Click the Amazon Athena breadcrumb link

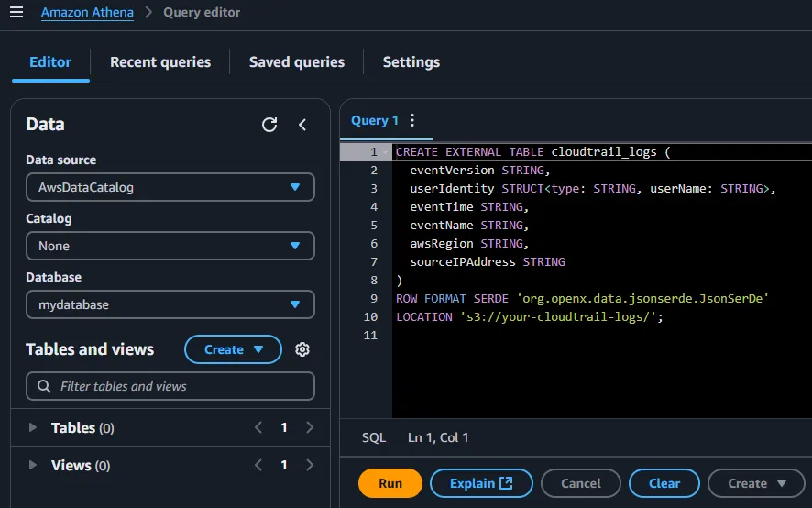(87, 13)
